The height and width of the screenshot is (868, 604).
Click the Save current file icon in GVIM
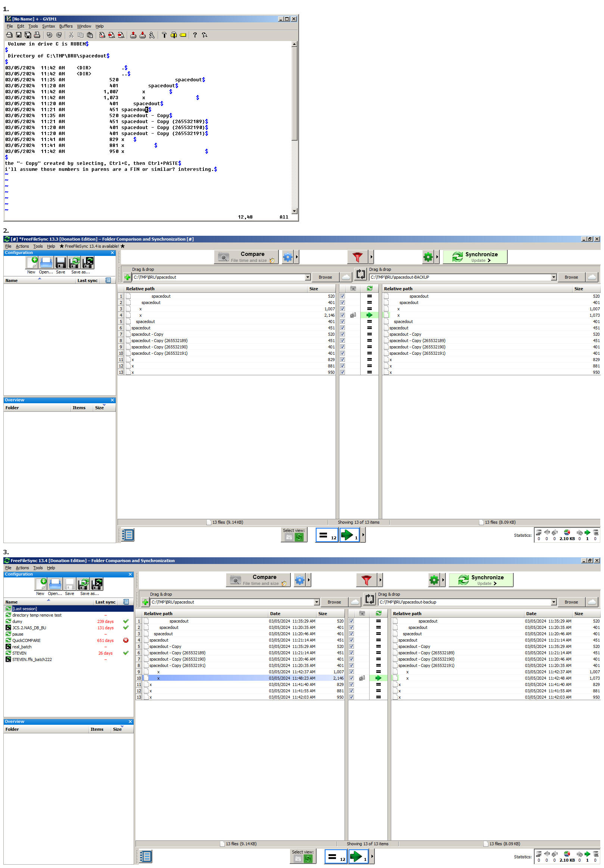pyautogui.click(x=19, y=35)
